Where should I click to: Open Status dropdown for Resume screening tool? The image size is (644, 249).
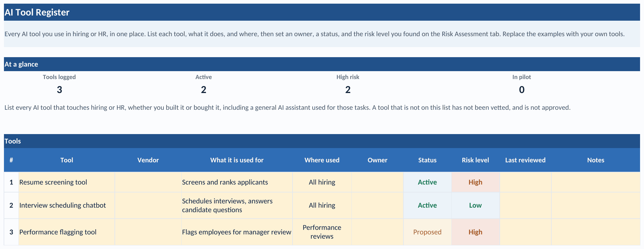427,182
